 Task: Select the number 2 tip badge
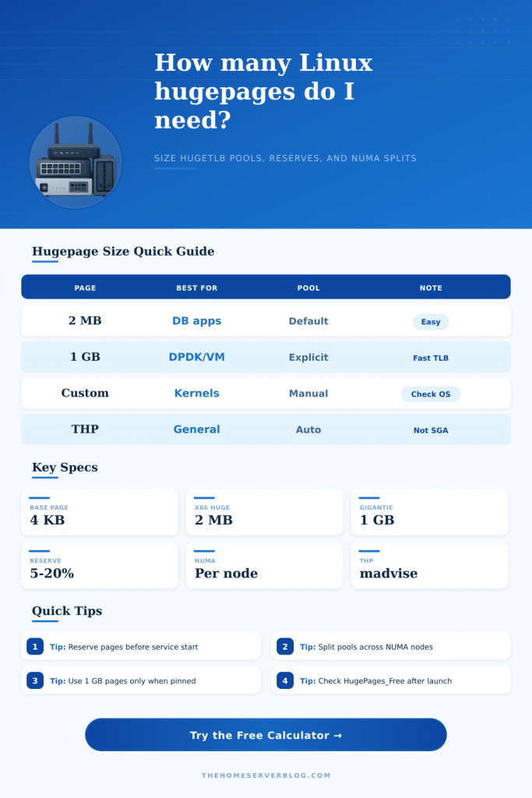click(285, 646)
